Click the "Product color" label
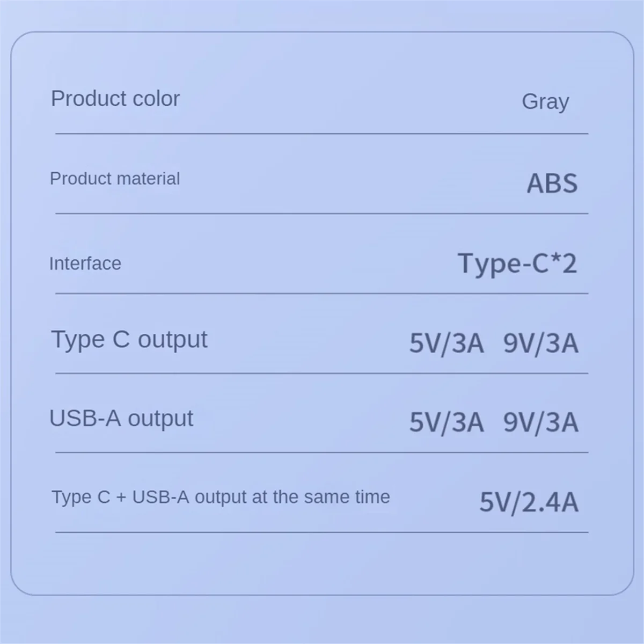Image resolution: width=644 pixels, height=644 pixels. pyautogui.click(x=115, y=99)
